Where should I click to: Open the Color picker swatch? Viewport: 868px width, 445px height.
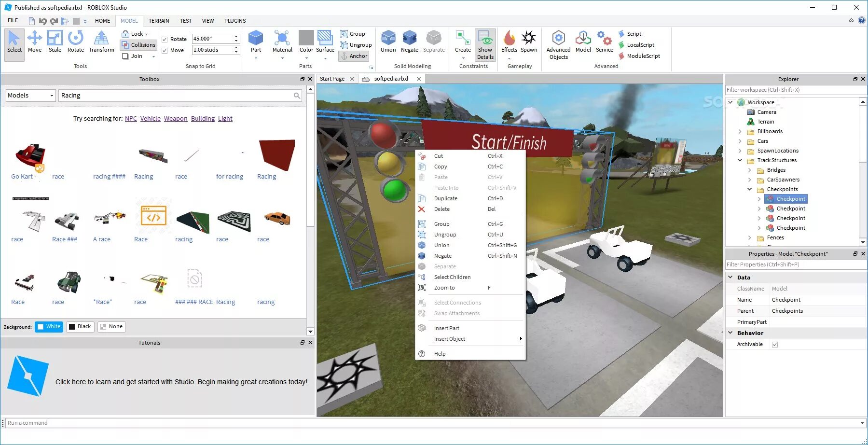tap(306, 38)
